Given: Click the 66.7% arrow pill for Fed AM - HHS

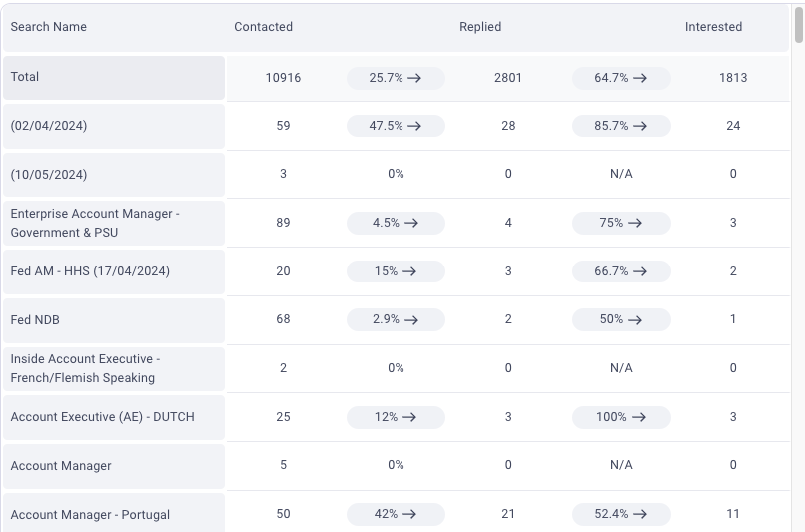Looking at the screenshot, I should pos(621,271).
